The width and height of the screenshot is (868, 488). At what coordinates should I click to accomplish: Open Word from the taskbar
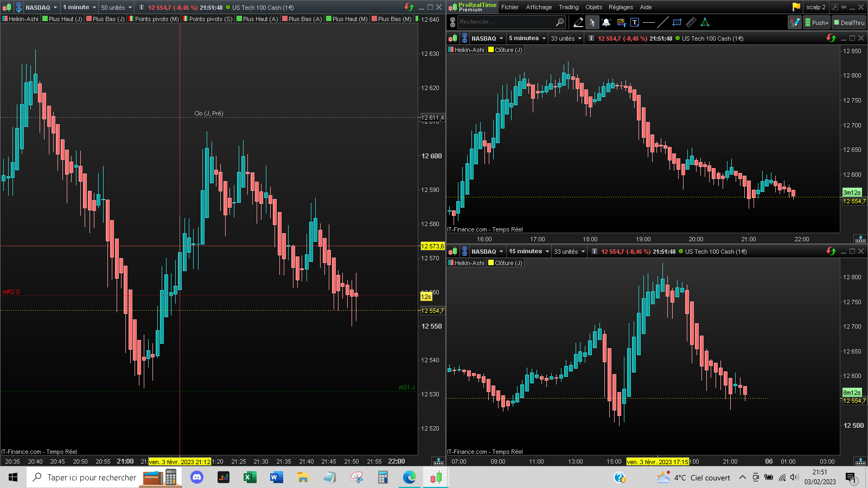click(x=276, y=477)
